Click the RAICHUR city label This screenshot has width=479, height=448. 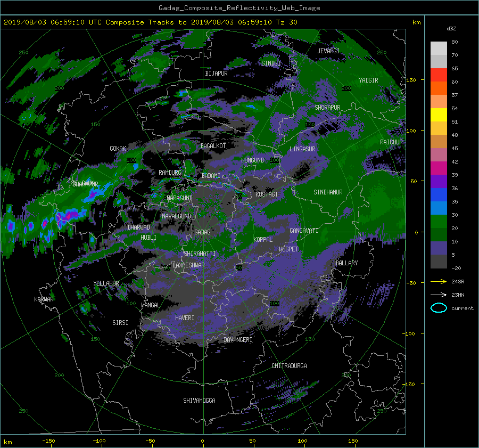point(391,142)
